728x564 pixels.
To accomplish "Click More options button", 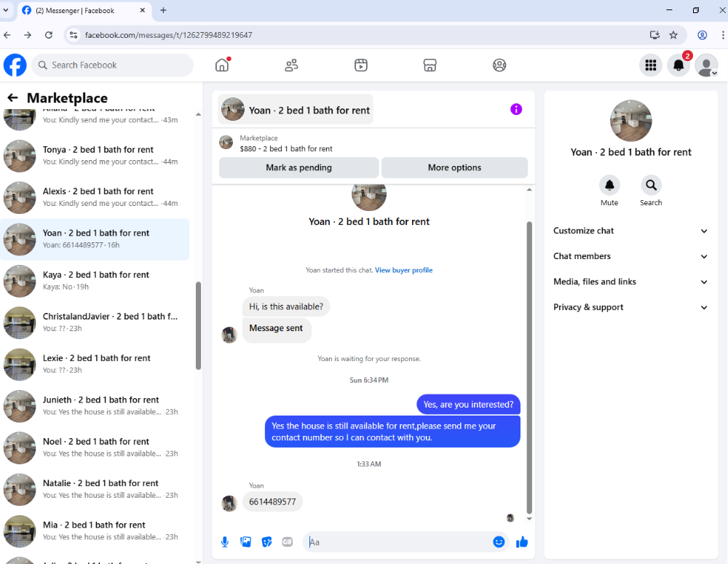I will pos(454,167).
